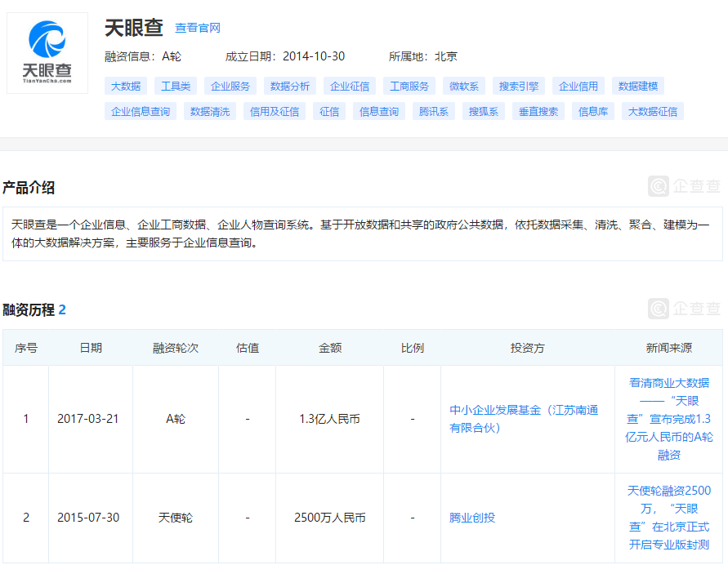The image size is (728, 565).
Task: Click the 天眼查 company logo thumbnail
Action: click(x=47, y=53)
